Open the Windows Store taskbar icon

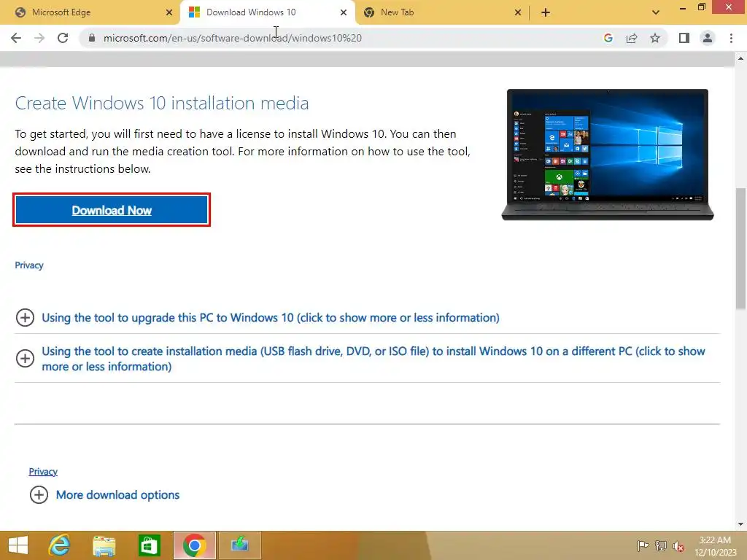coord(149,545)
